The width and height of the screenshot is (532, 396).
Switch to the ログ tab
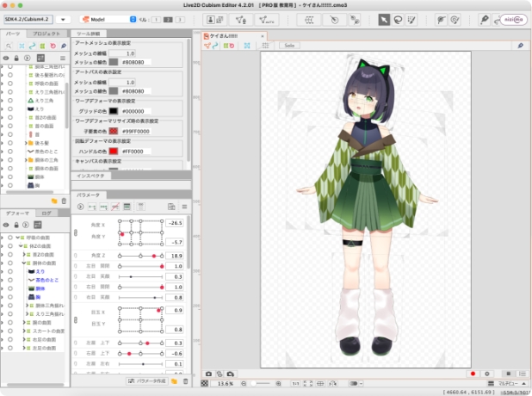(46, 213)
